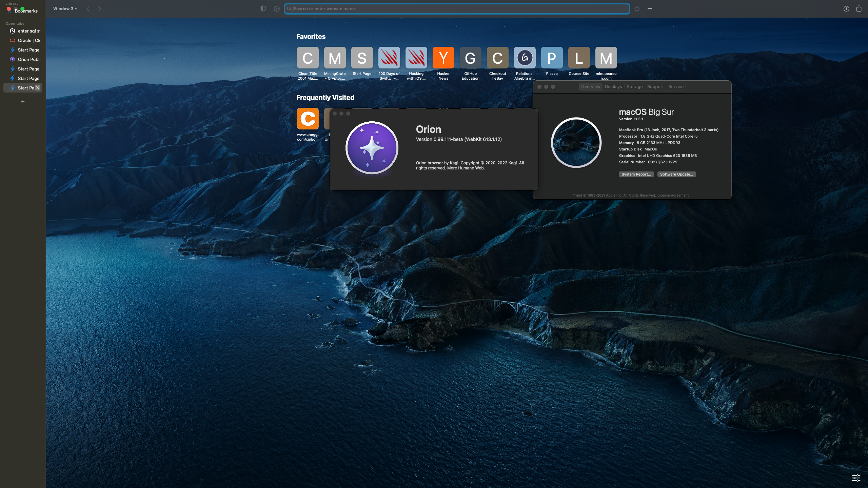Screen dimensions: 868x488
Task: Click the share icon
Action: click(x=859, y=9)
